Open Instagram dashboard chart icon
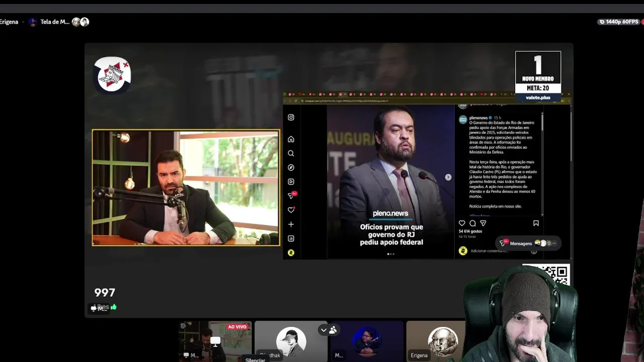This screenshot has height=362, width=644. 291,238
